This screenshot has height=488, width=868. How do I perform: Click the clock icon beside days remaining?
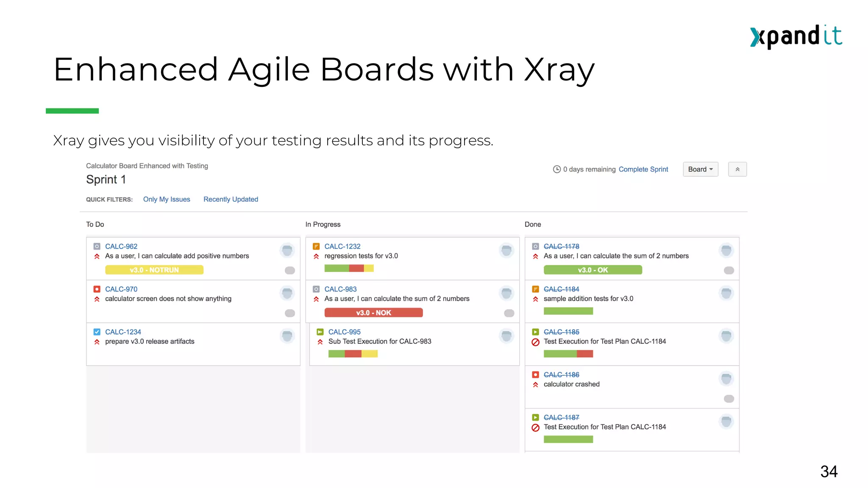click(557, 169)
